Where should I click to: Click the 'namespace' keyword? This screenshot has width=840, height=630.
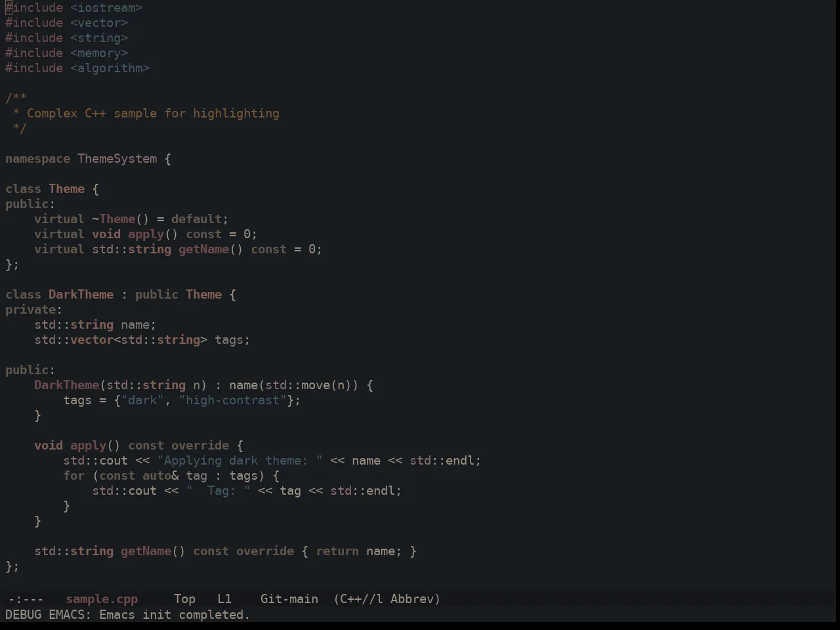37,159
